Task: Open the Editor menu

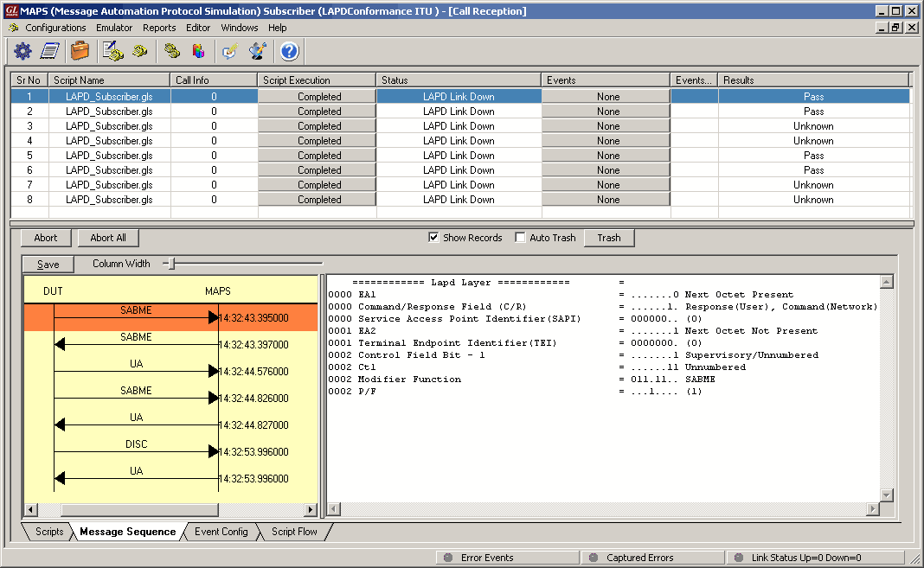Action: [198, 28]
